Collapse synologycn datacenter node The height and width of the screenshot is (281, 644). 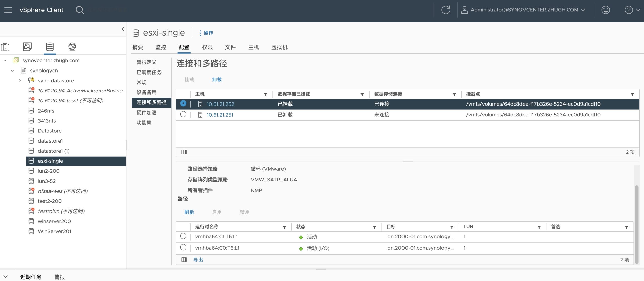pyautogui.click(x=12, y=71)
